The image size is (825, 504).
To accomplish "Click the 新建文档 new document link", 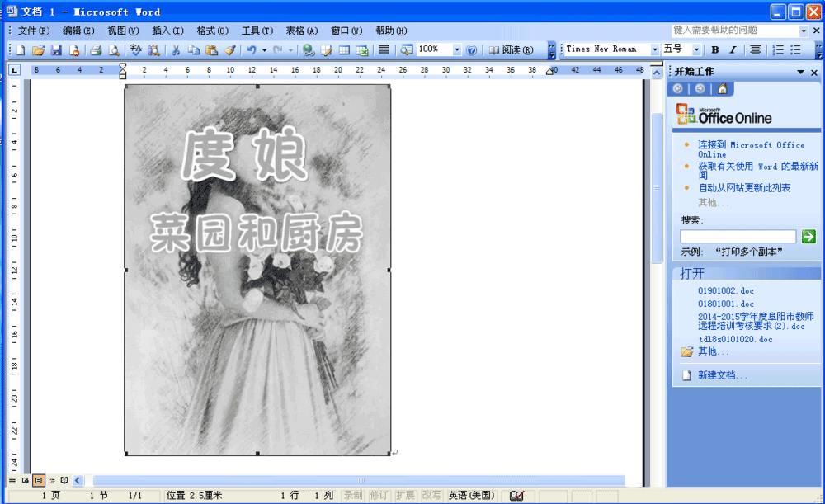I will pos(723,376).
